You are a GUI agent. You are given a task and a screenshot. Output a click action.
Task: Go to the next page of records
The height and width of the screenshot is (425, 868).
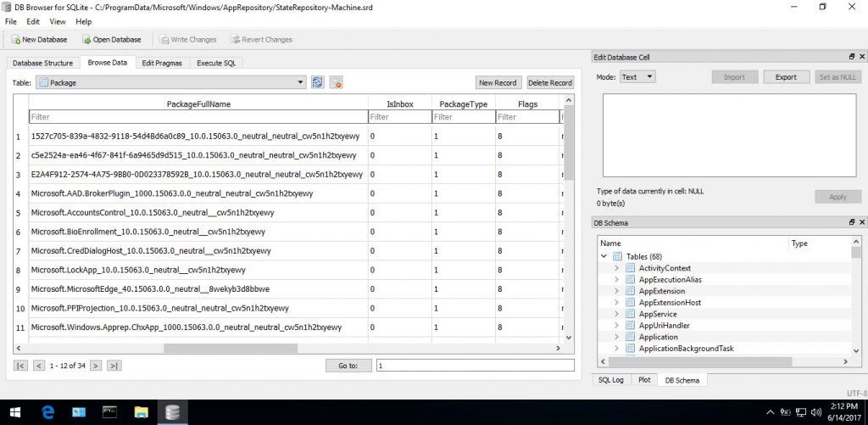point(96,366)
